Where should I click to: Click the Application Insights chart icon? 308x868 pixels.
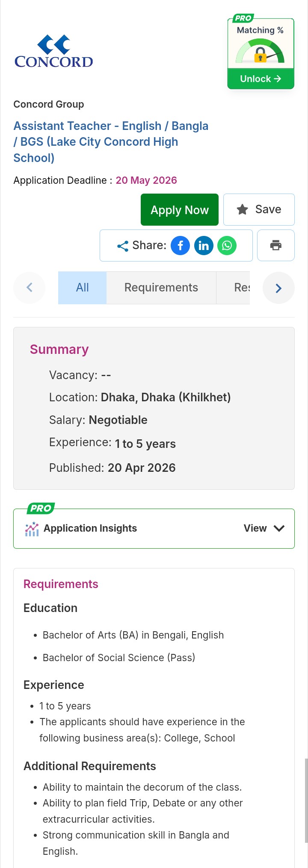[32, 529]
